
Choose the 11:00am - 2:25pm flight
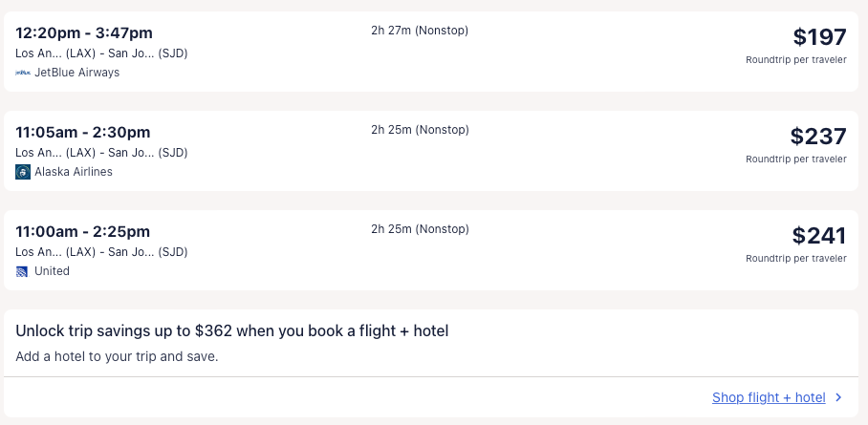[x=83, y=232]
